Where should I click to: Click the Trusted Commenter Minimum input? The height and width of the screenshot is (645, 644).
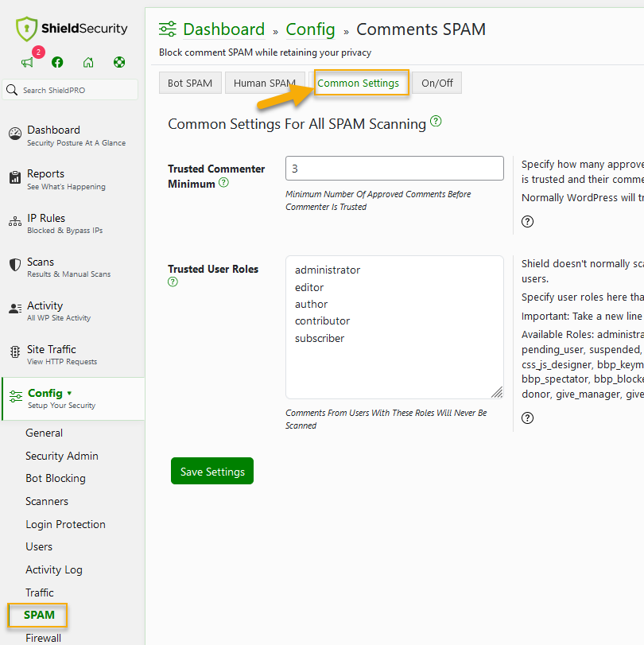tap(394, 168)
